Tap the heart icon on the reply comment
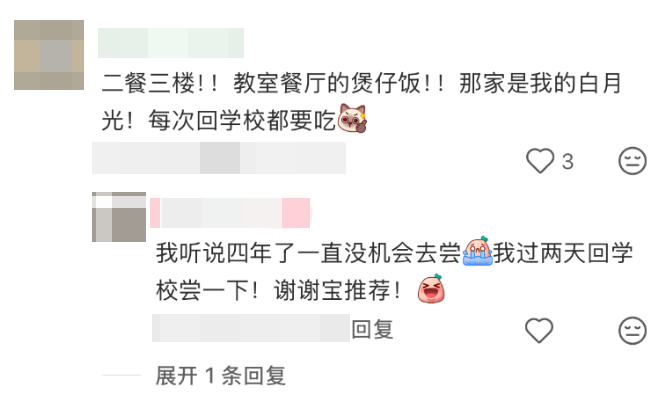This screenshot has height=404, width=668. point(539,330)
